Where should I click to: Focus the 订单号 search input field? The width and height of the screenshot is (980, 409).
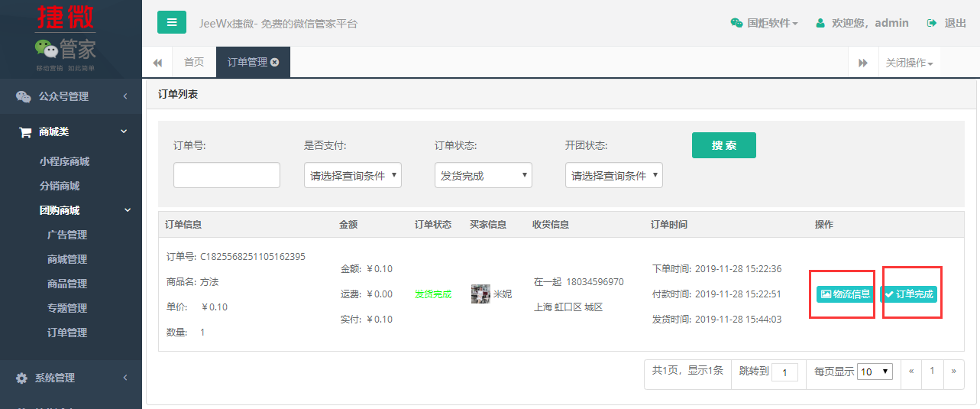tap(227, 175)
